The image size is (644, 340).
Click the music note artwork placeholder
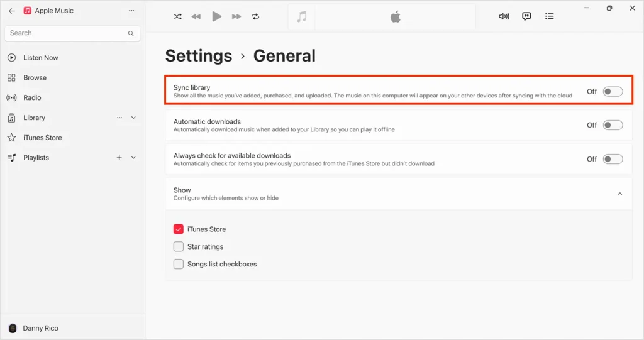point(301,17)
